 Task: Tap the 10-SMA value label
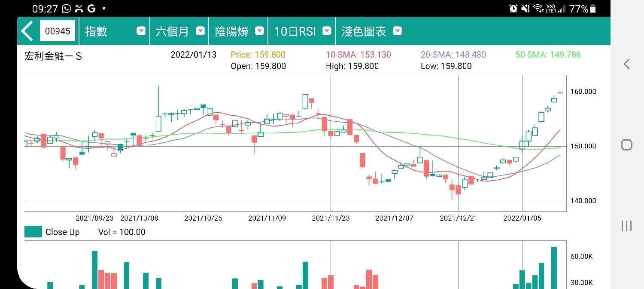click(358, 55)
